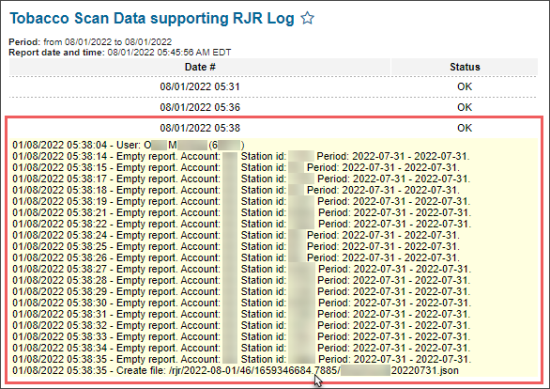This screenshot has width=550, height=389.
Task: Select the 05:38:31 Empty report line
Action: click(241, 314)
